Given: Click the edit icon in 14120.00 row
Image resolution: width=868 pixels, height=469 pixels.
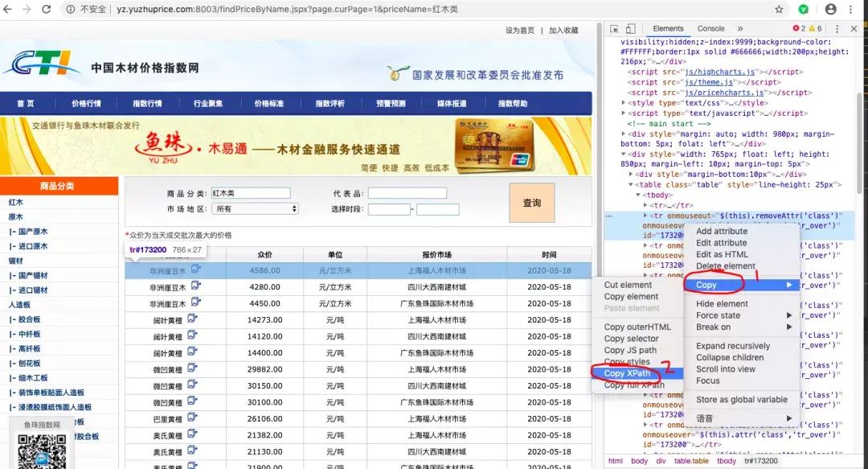Looking at the screenshot, I should [x=192, y=335].
